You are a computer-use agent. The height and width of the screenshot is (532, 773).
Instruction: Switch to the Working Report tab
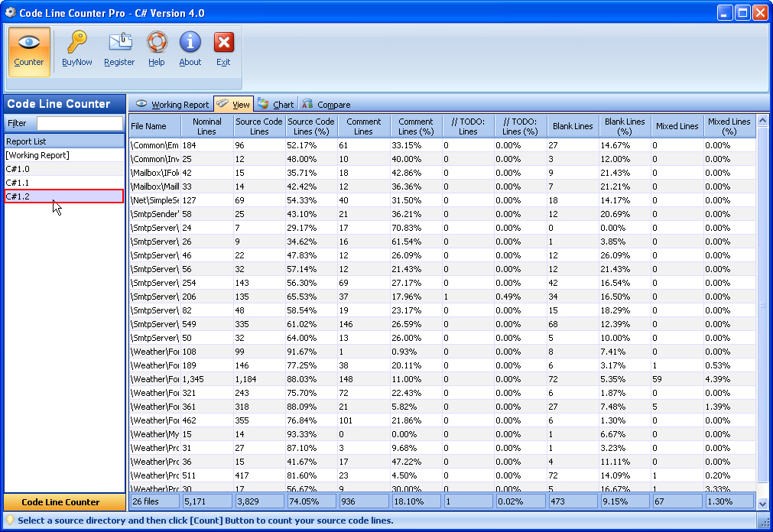(x=172, y=104)
